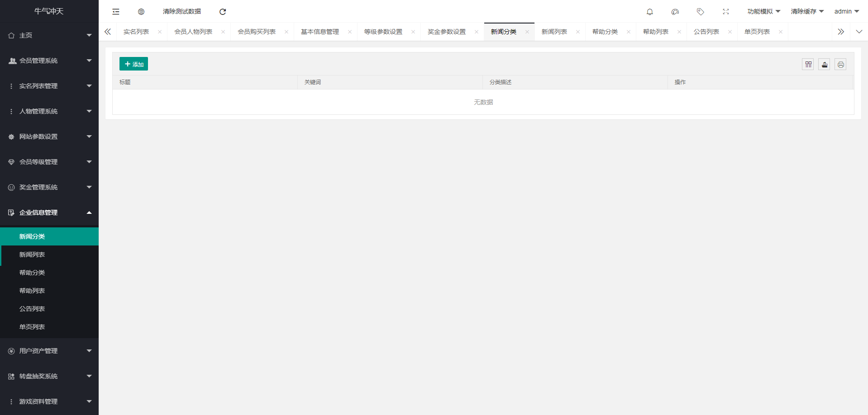Image resolution: width=868 pixels, height=415 pixels.
Task: Click the fullscreen toggle icon in top bar
Action: pyautogui.click(x=726, y=11)
